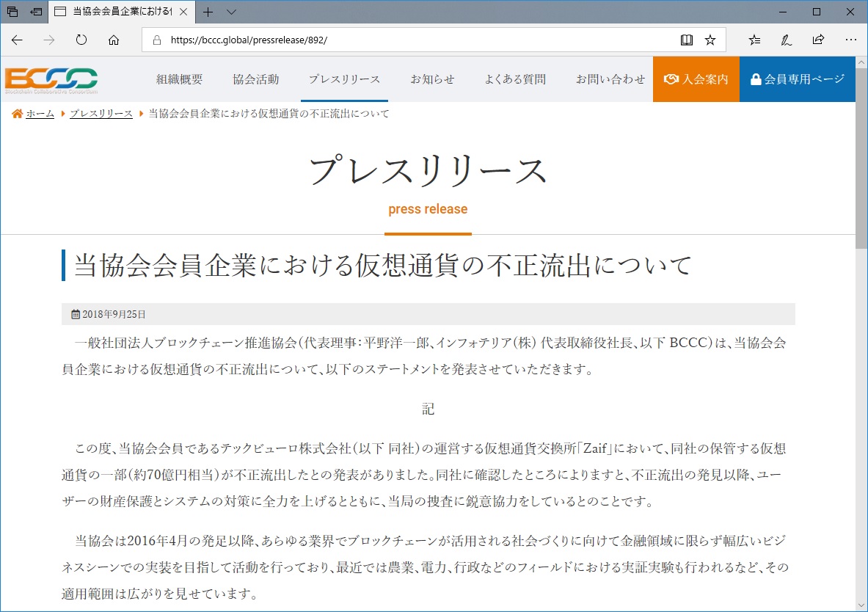Viewport: 868px width, 612px height.
Task: Select プレスリリース in the navigation menu
Action: (x=344, y=79)
